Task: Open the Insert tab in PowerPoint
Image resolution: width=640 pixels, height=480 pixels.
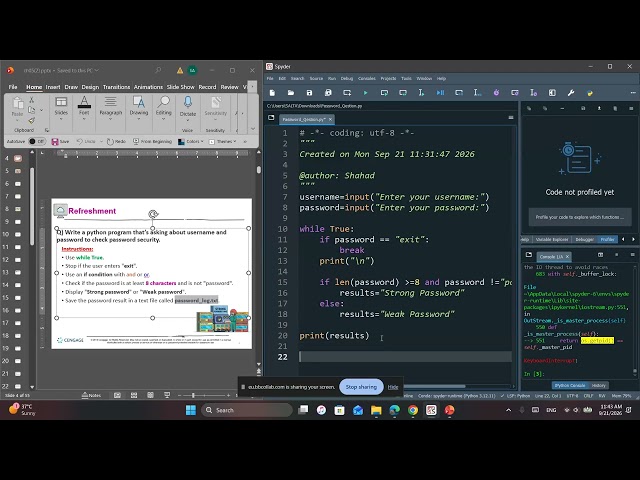Action: (53, 87)
